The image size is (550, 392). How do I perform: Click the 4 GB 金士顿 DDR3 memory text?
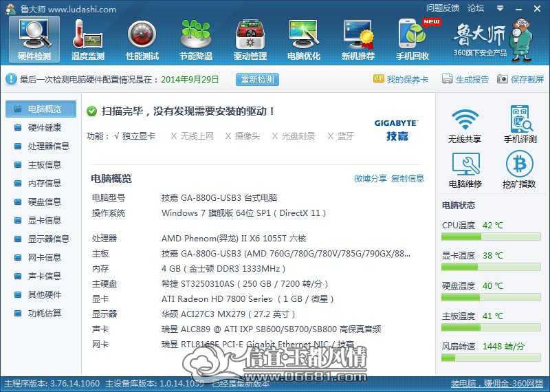click(223, 269)
